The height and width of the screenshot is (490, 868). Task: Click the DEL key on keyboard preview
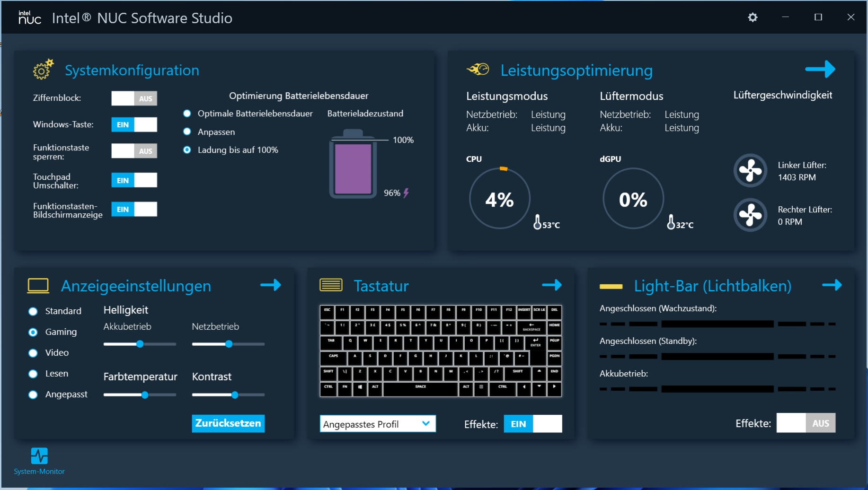point(554,312)
